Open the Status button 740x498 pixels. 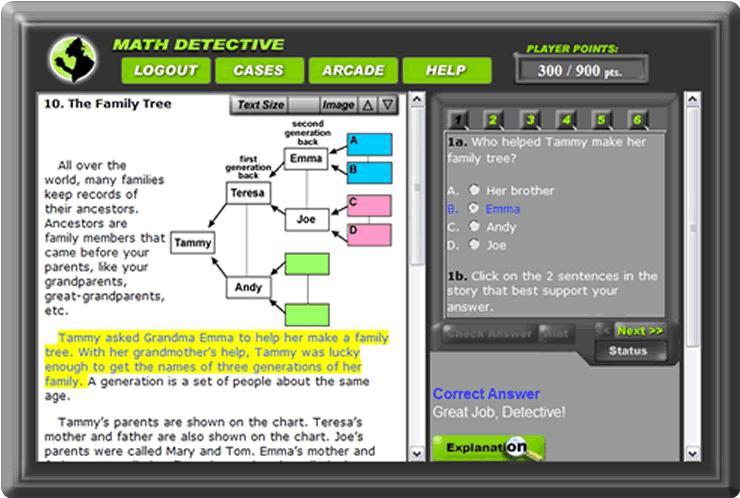[x=630, y=351]
